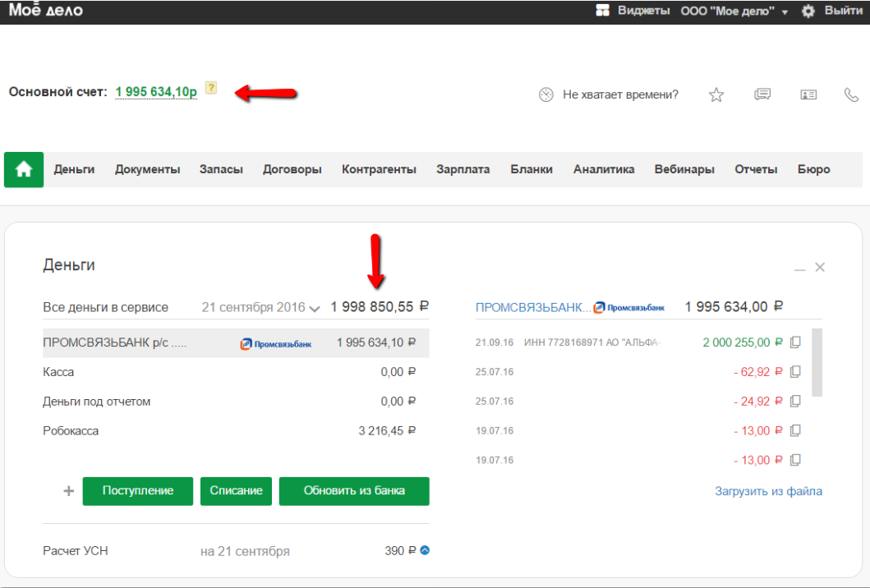Open the contact card icon
The image size is (870, 588).
(808, 95)
